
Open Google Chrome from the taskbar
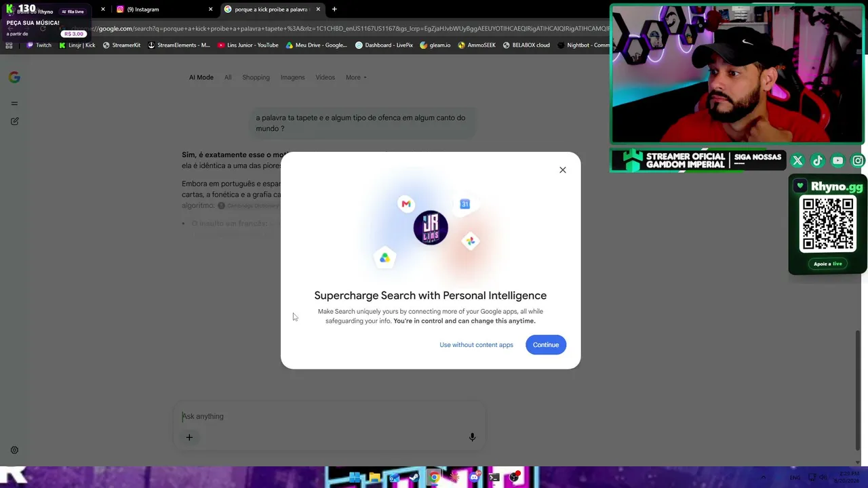click(434, 478)
